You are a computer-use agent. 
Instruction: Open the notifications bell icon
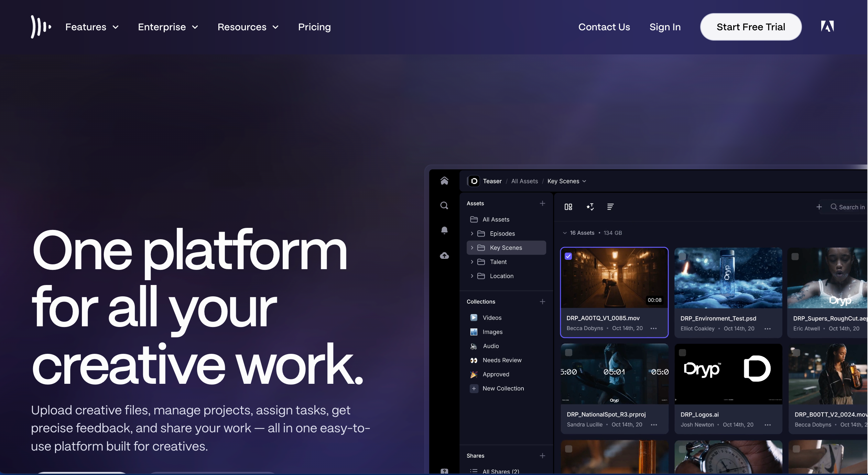(444, 230)
